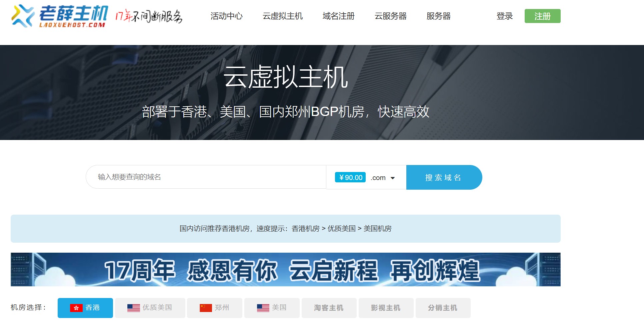Click the Hong Kong flag icon
This screenshot has width=644, height=334.
click(x=76, y=308)
